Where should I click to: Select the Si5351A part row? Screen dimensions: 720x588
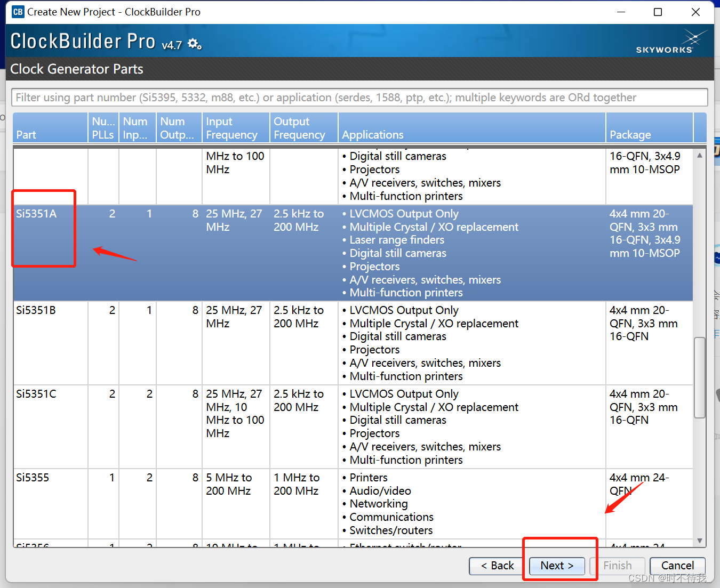tap(353, 253)
